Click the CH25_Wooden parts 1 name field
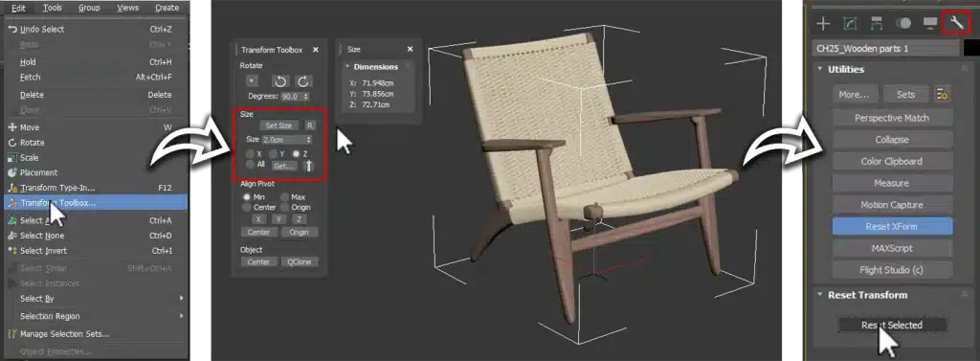Screen dimensions: 980x361 click(885, 48)
